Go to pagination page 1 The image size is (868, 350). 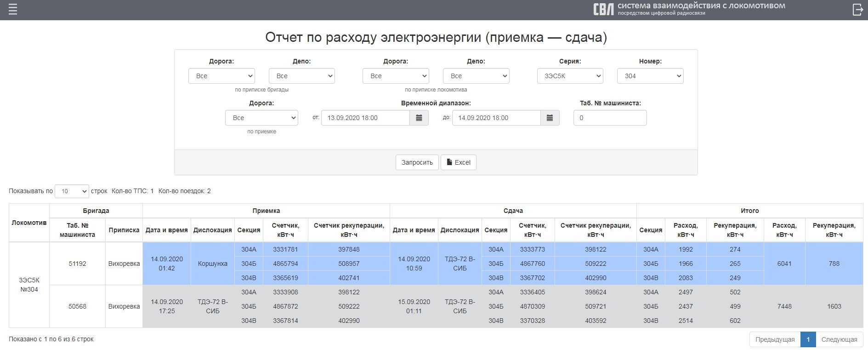pos(808,339)
